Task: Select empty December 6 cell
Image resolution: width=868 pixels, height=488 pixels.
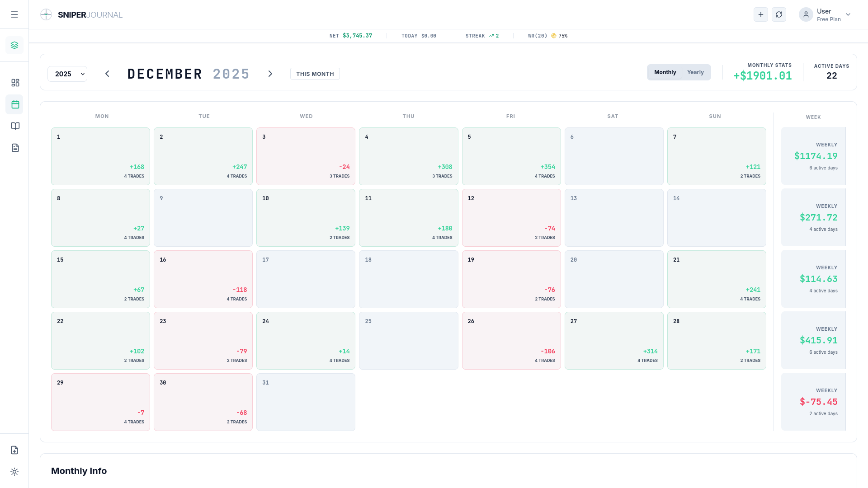Action: pyautogui.click(x=614, y=156)
